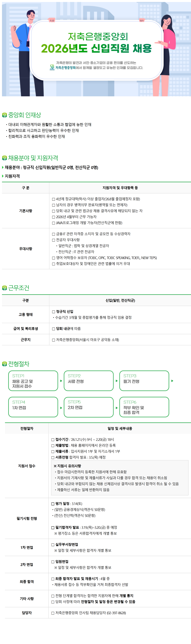Click the SB logo in the banner text
The height and width of the screenshot is (644, 191).
pyautogui.click(x=52, y=67)
